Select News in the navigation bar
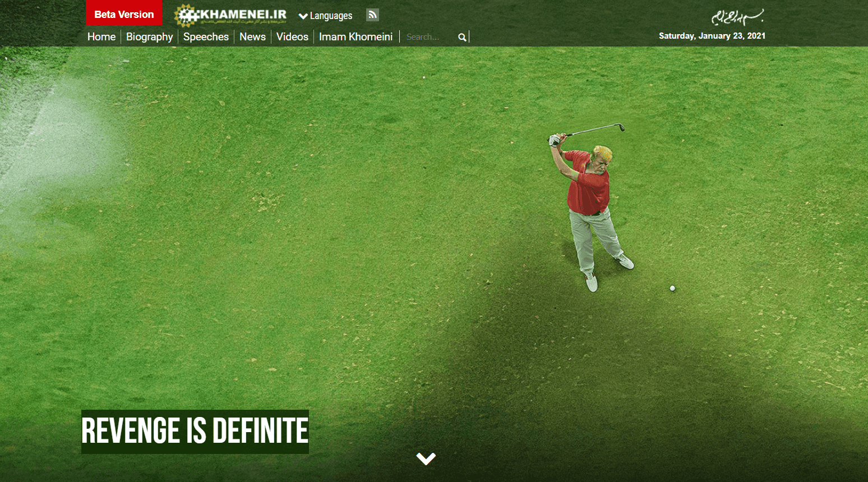Image resolution: width=868 pixels, height=482 pixels. [252, 36]
